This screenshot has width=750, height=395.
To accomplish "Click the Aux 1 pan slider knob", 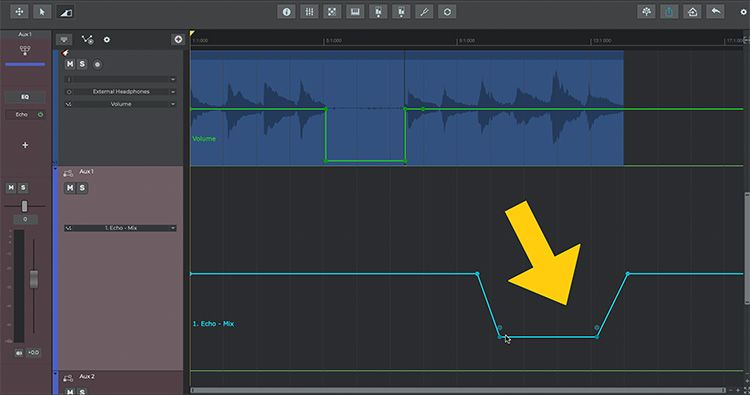I will pyautogui.click(x=24, y=206).
